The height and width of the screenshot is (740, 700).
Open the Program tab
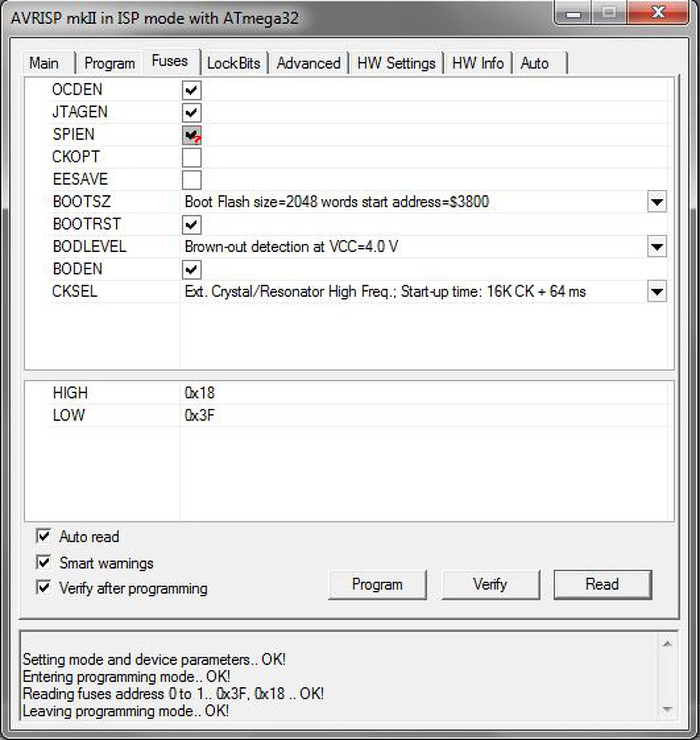109,63
